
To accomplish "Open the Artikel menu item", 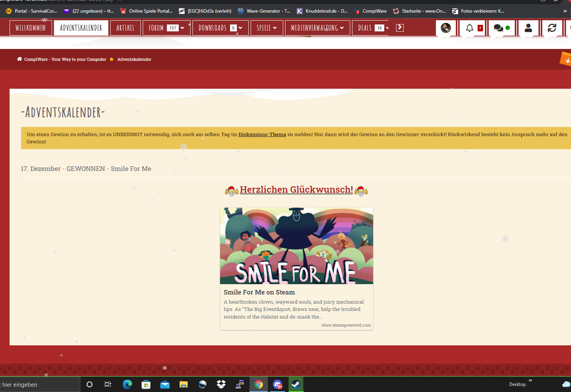I will coord(126,28).
